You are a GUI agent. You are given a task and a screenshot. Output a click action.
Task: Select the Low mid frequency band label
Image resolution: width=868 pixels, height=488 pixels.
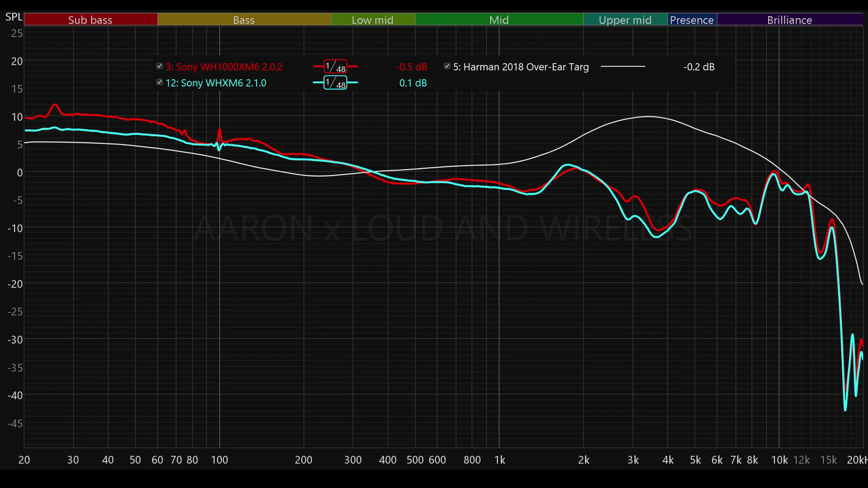(373, 20)
